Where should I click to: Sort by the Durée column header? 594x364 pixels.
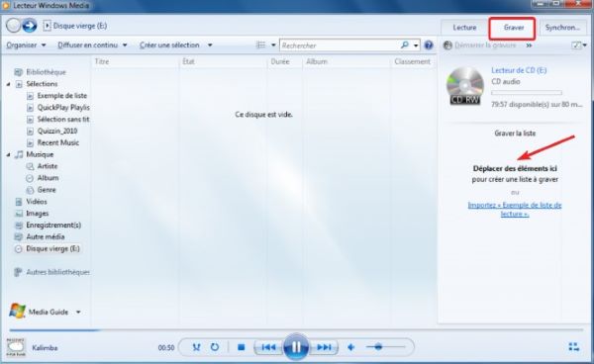pyautogui.click(x=280, y=61)
